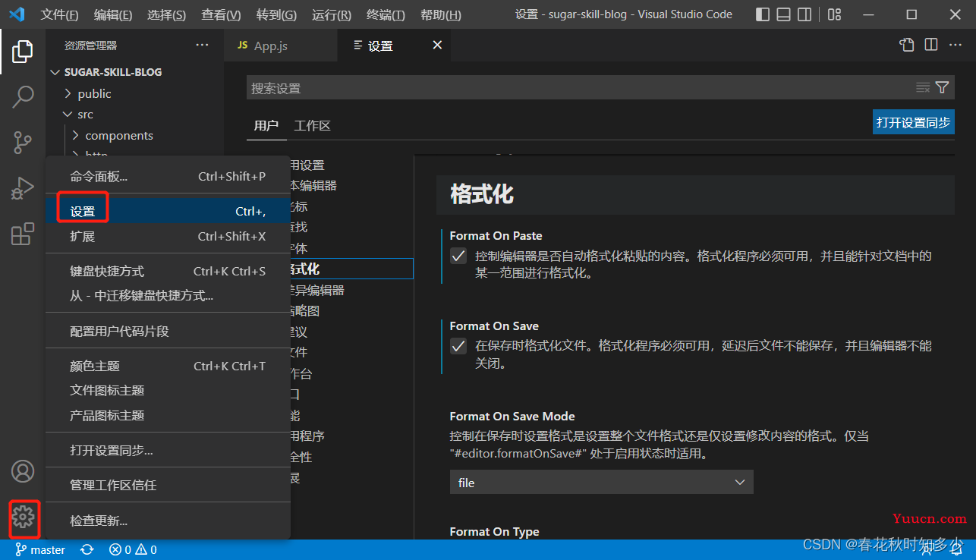The height and width of the screenshot is (560, 976).
Task: Open the Extensions view icon
Action: pos(23,234)
